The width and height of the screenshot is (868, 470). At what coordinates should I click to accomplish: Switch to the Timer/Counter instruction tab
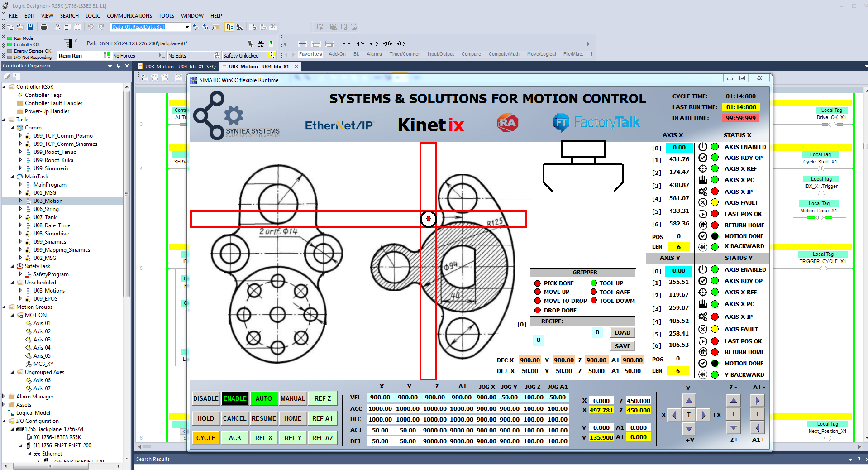[405, 54]
